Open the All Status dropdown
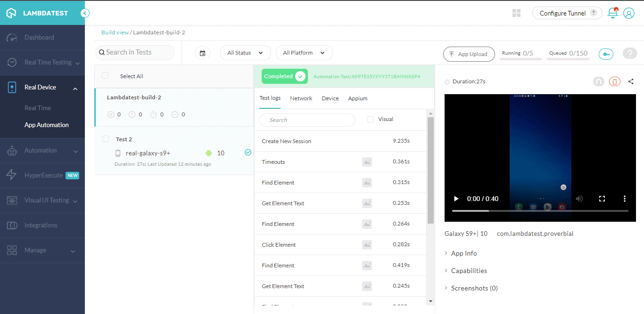This screenshot has width=644, height=314. (x=245, y=53)
